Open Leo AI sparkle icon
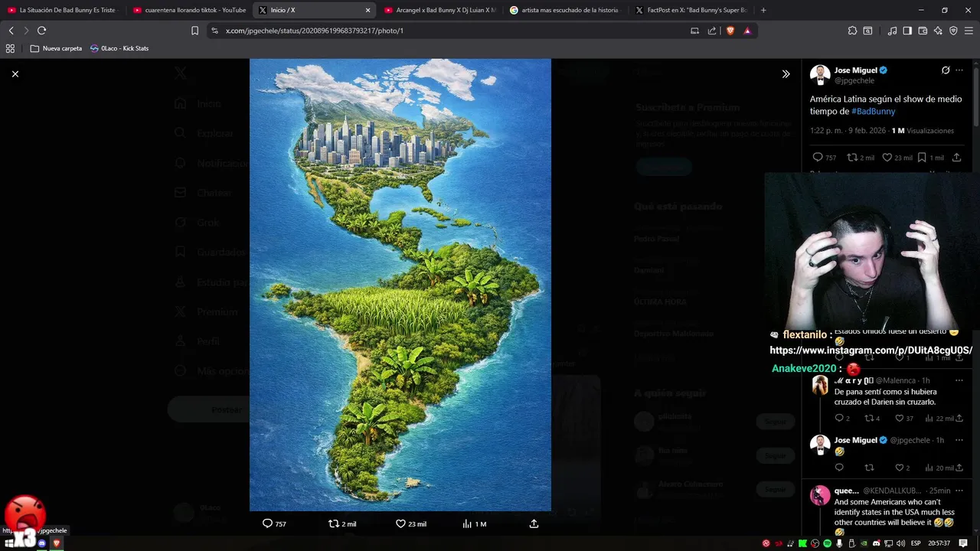The height and width of the screenshot is (551, 980). (938, 31)
